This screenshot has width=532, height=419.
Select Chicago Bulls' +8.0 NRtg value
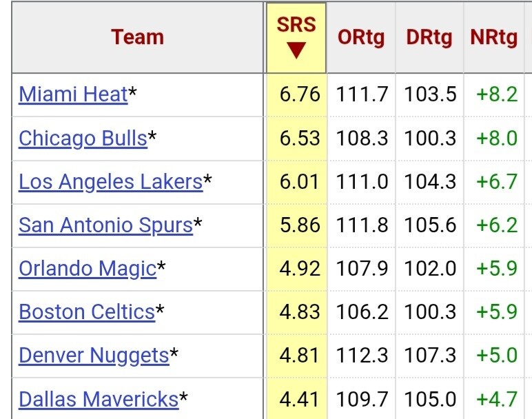(496, 138)
